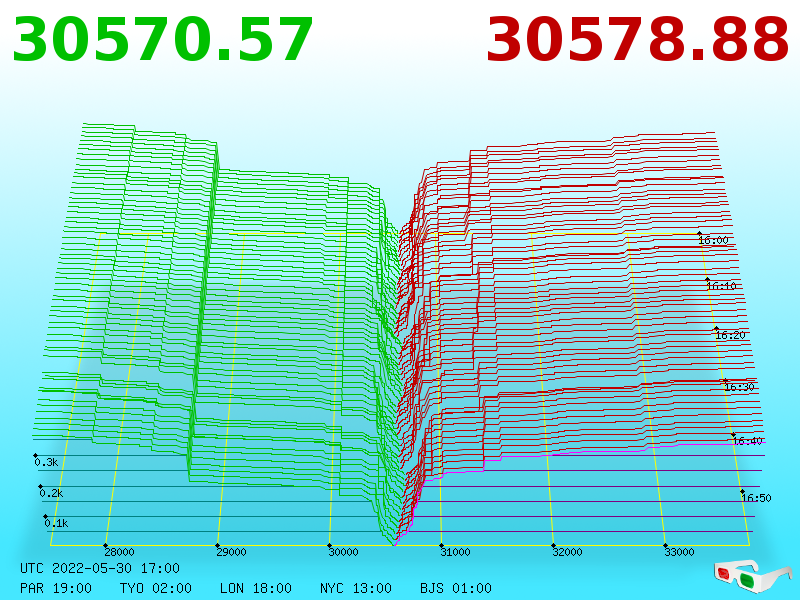
Task: Click the 16:40 time axis marker
Action: tap(747, 441)
